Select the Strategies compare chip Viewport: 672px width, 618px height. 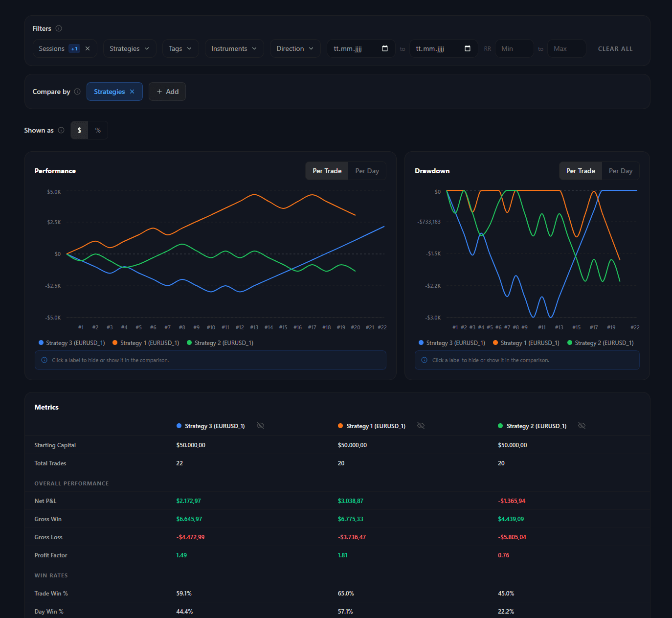110,92
